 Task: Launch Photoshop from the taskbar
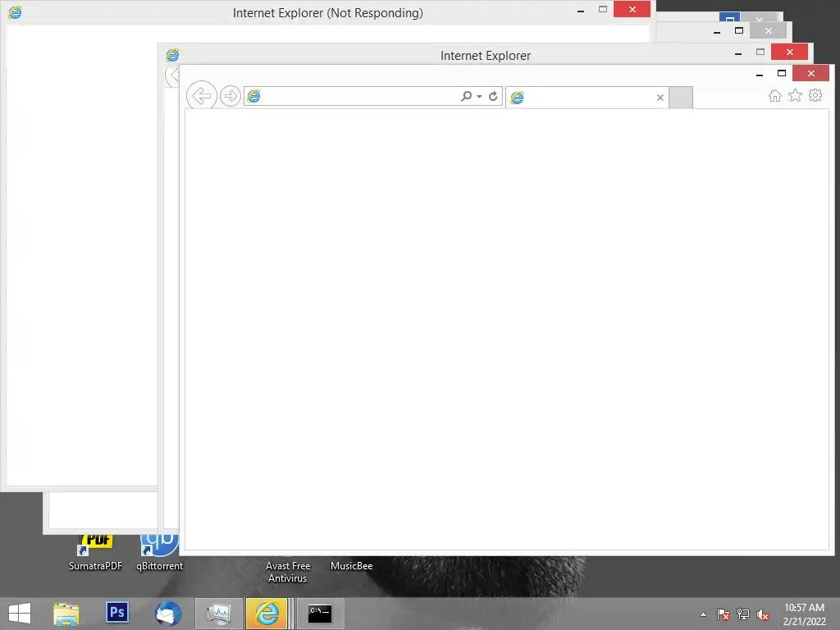[116, 613]
